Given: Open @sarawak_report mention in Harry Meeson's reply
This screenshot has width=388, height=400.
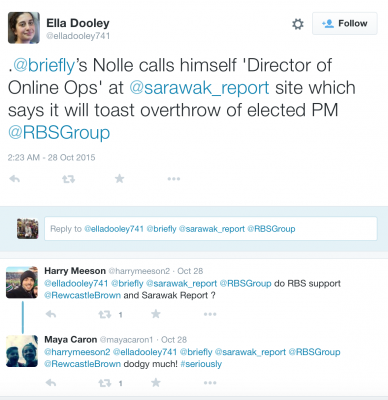Looking at the screenshot, I should coord(182,283).
